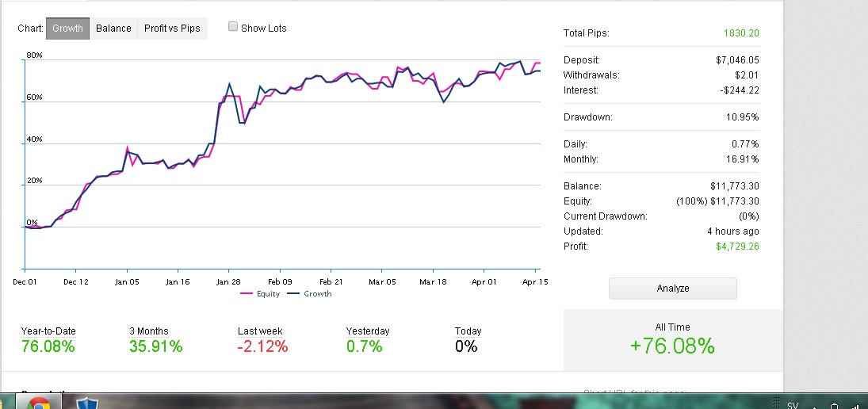
Task: Switch to the Balance chart tab
Action: click(113, 28)
